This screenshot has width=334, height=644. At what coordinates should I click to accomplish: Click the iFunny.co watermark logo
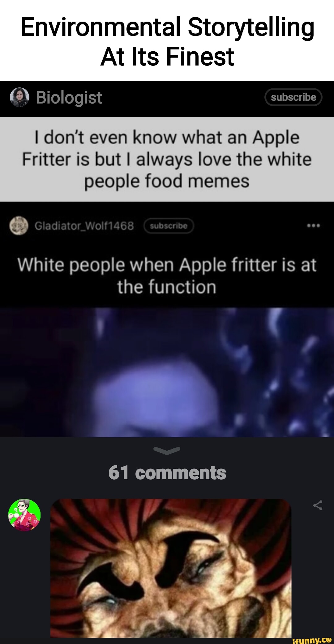pyautogui.click(x=312, y=640)
